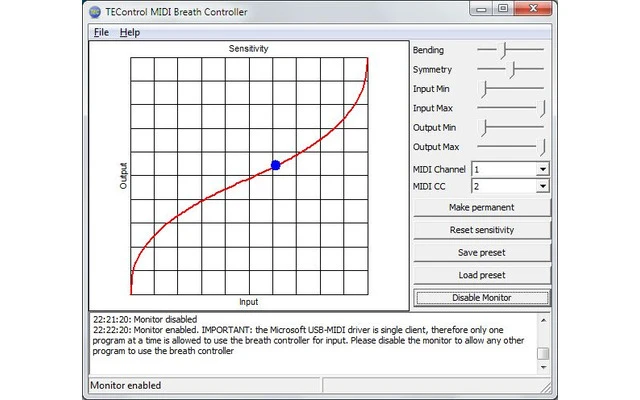Click the 'Bending' label

pos(428,50)
